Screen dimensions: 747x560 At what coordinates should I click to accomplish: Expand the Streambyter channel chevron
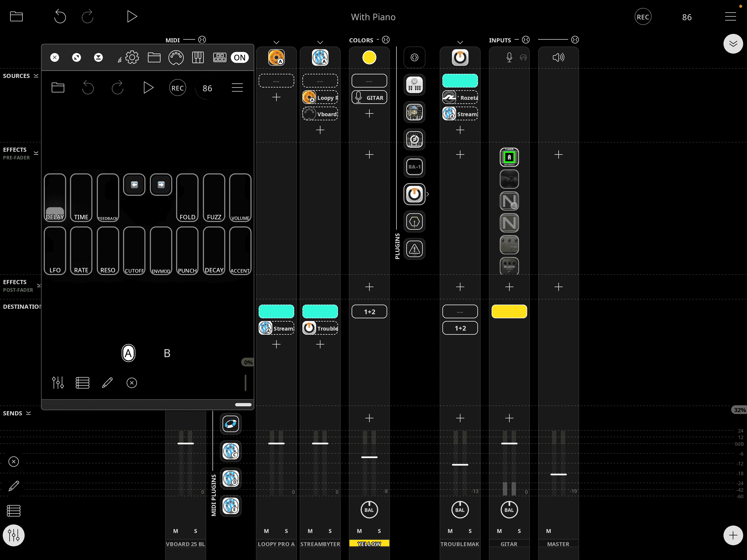pos(320,42)
